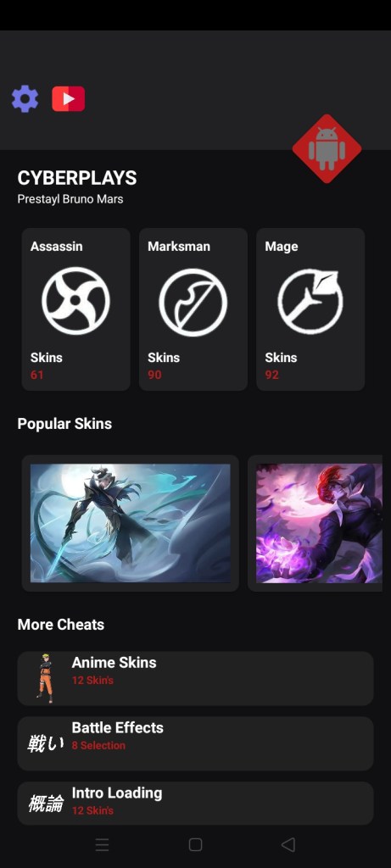View the red-haired purple flame skin

tap(319, 523)
